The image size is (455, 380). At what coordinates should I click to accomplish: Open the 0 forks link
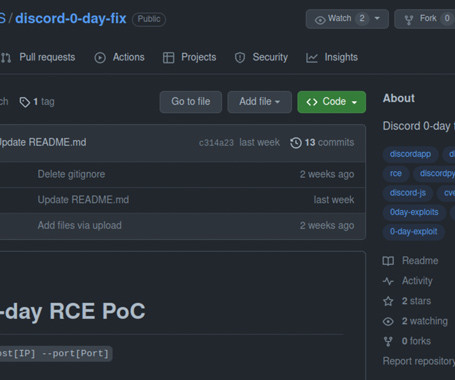[416, 341]
